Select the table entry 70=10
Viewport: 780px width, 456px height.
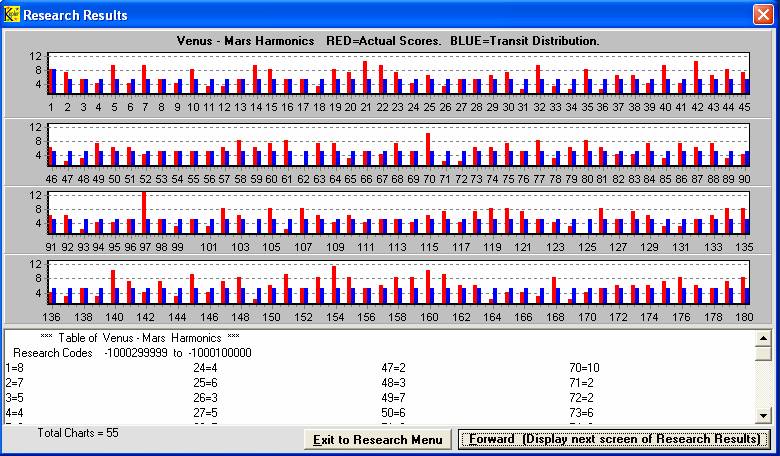click(x=583, y=368)
